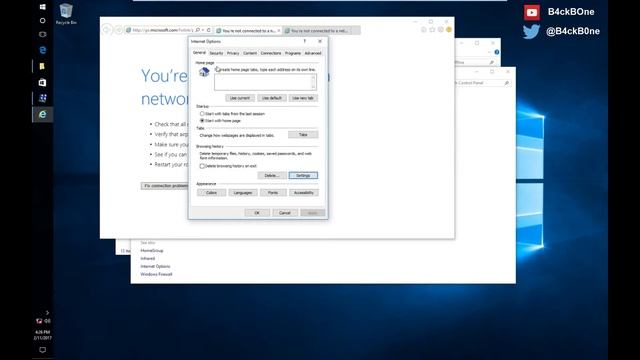Switch to the Advanced tab
The width and height of the screenshot is (640, 360).
pyautogui.click(x=313, y=53)
